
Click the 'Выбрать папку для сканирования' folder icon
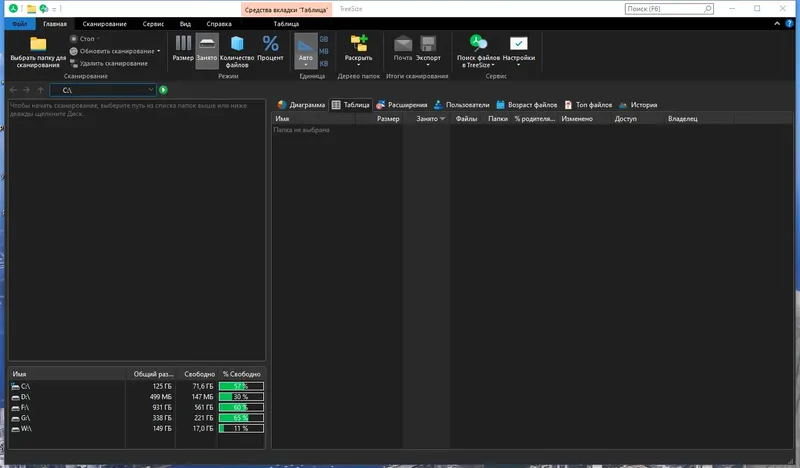[x=38, y=44]
